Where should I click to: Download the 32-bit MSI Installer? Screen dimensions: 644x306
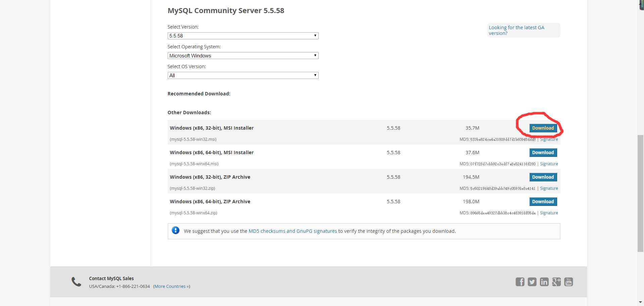[x=543, y=128]
